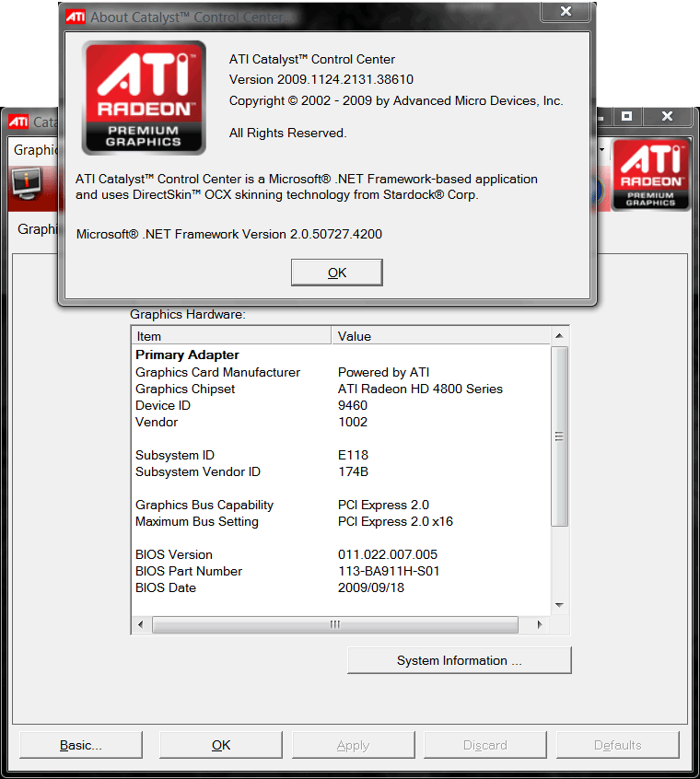
Task: Click the vertical scrollbar thumb in hardware list
Action: 559,436
